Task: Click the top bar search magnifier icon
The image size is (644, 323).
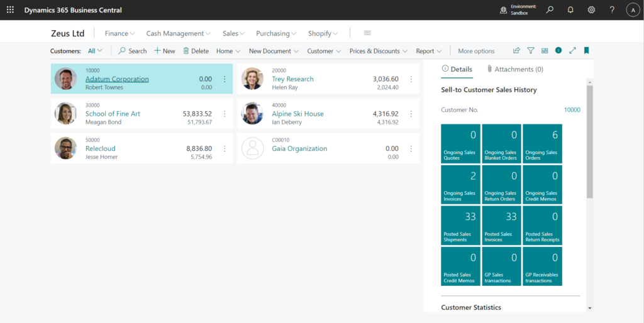Action: tap(550, 10)
